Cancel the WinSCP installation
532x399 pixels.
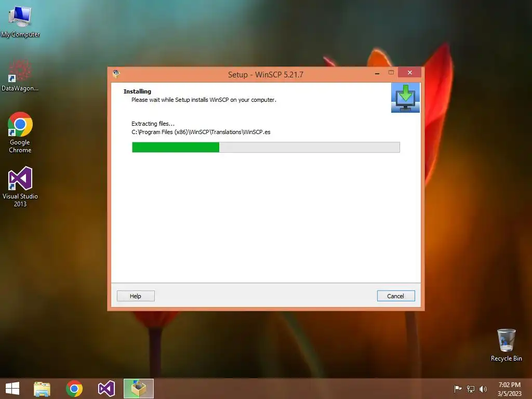(x=395, y=296)
